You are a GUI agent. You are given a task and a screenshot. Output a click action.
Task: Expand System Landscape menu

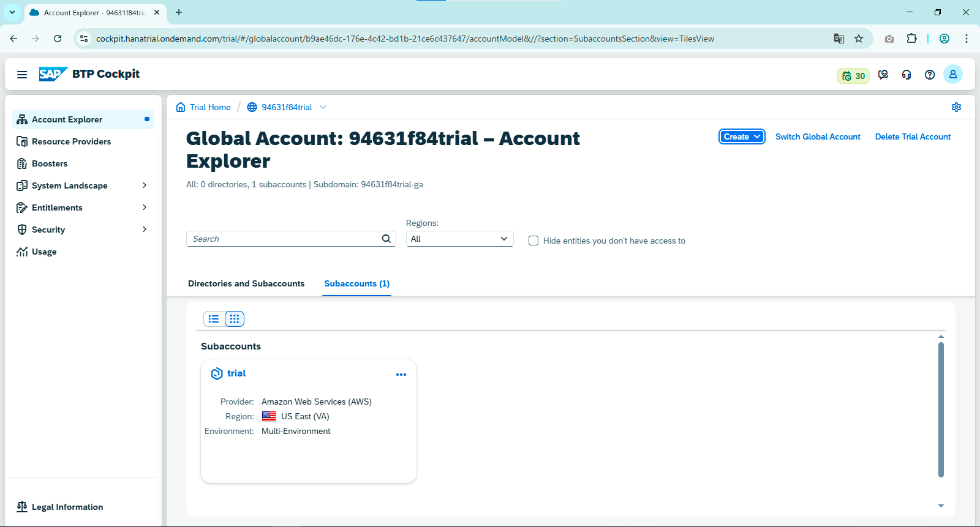(x=145, y=185)
